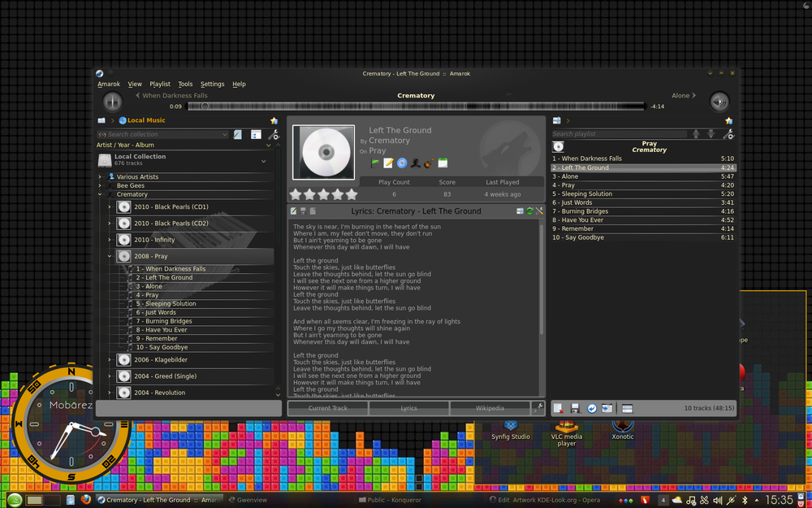
Task: Jump to next search result down arrow
Action: (x=711, y=134)
